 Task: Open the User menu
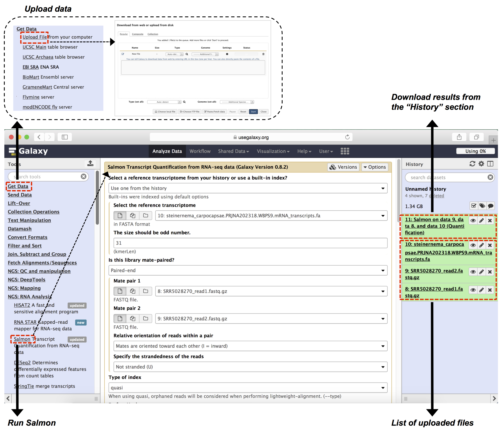pos(326,151)
